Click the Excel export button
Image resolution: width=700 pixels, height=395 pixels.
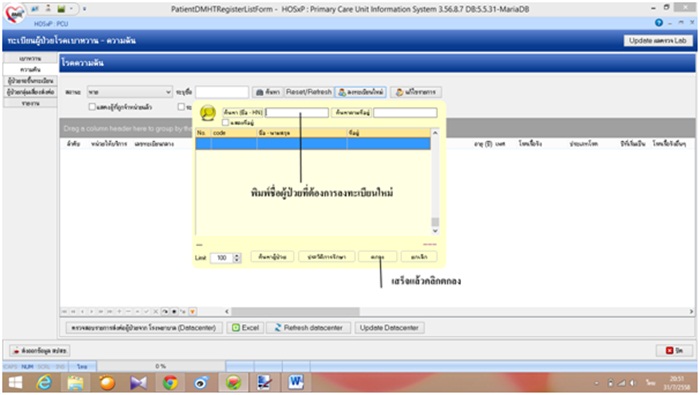click(x=246, y=328)
